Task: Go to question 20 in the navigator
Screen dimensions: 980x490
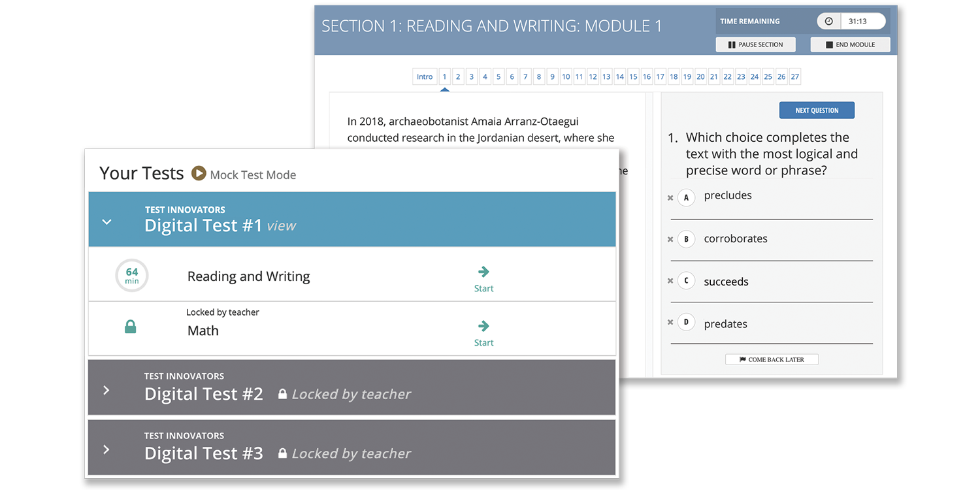Action: coord(700,76)
